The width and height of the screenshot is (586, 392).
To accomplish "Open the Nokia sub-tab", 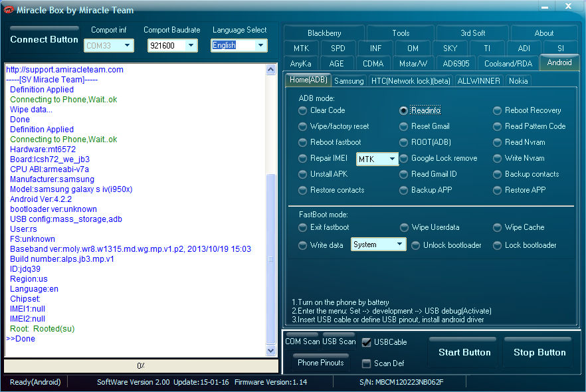I will [518, 80].
